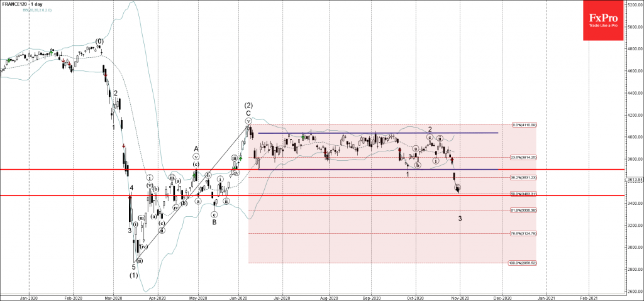This screenshot has height=301, width=644.
Task: Select the lower blue support line
Action: click(377, 169)
